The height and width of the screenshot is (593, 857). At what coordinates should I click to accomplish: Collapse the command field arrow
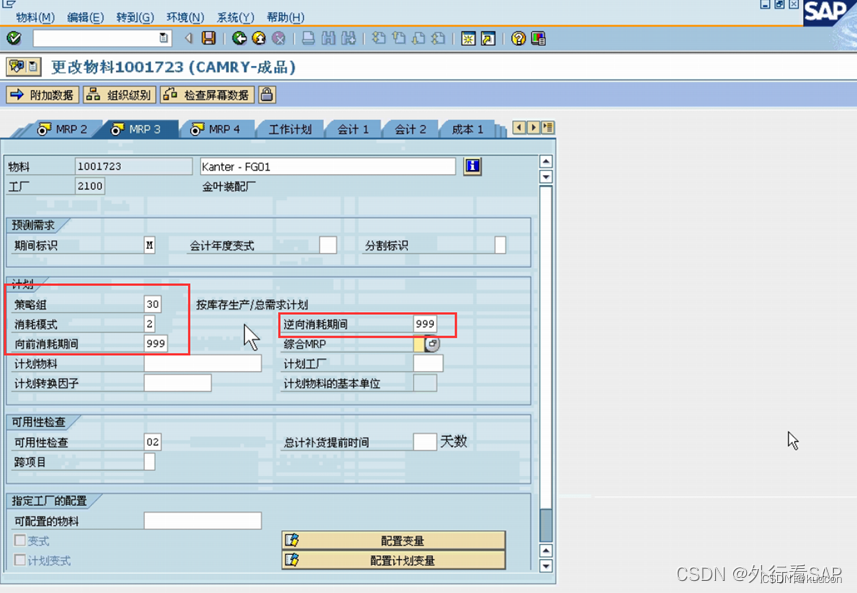click(189, 38)
